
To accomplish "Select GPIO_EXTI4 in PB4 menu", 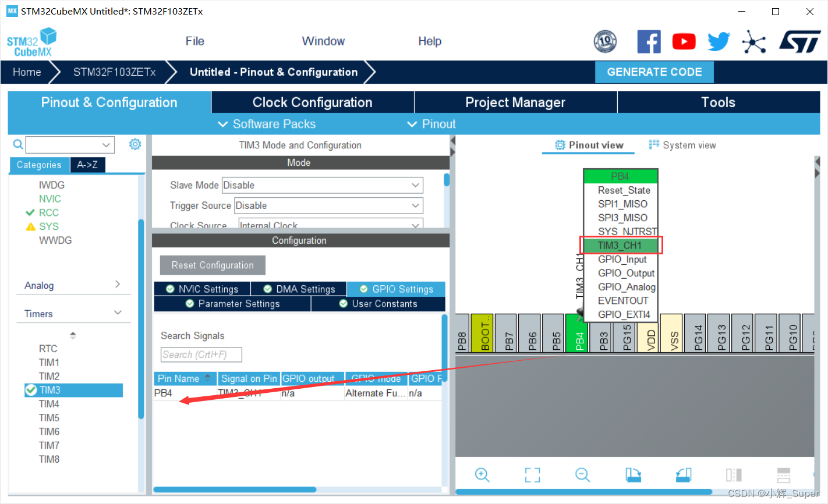I will click(621, 314).
